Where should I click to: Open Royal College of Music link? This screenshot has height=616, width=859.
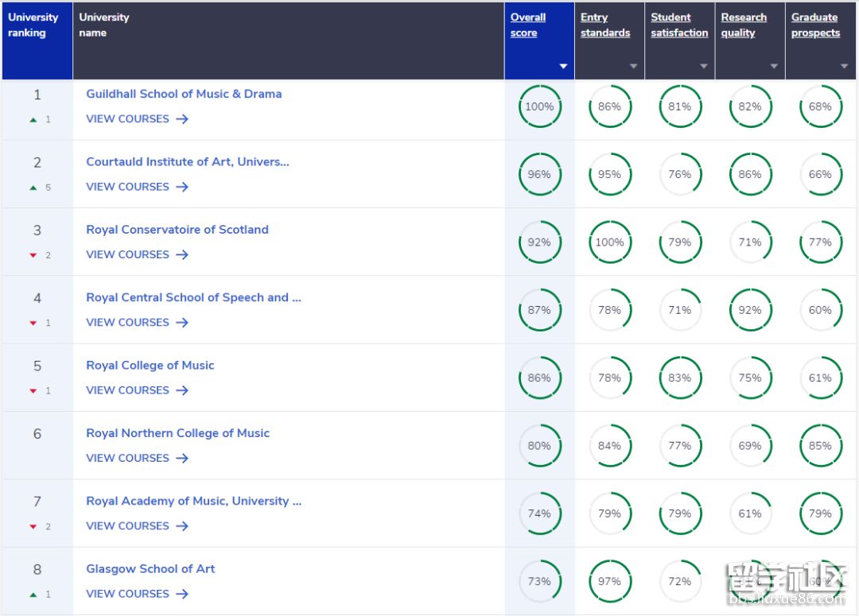(150, 365)
